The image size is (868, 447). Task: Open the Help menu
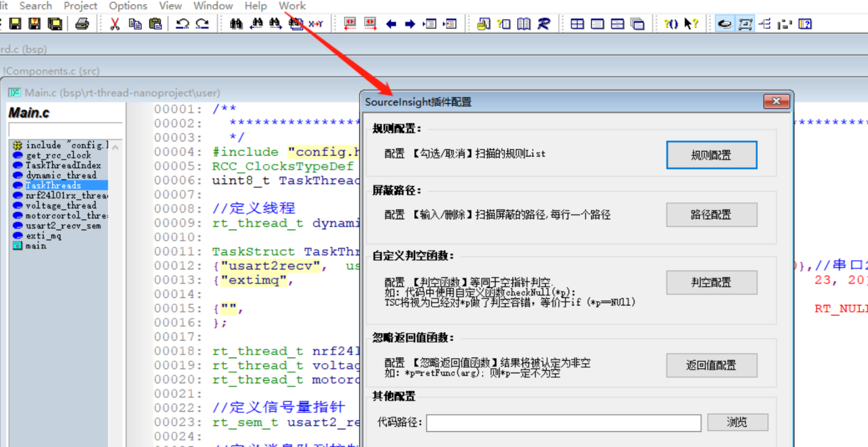coord(256,6)
